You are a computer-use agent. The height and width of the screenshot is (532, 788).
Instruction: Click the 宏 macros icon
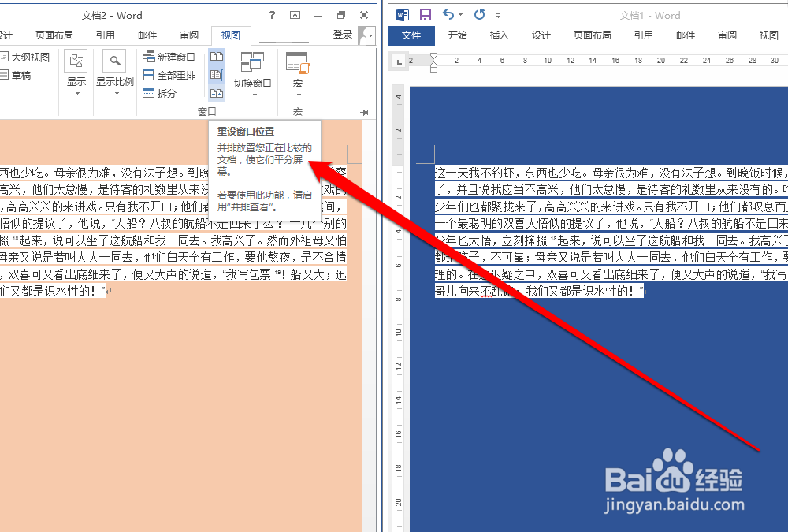tap(298, 61)
